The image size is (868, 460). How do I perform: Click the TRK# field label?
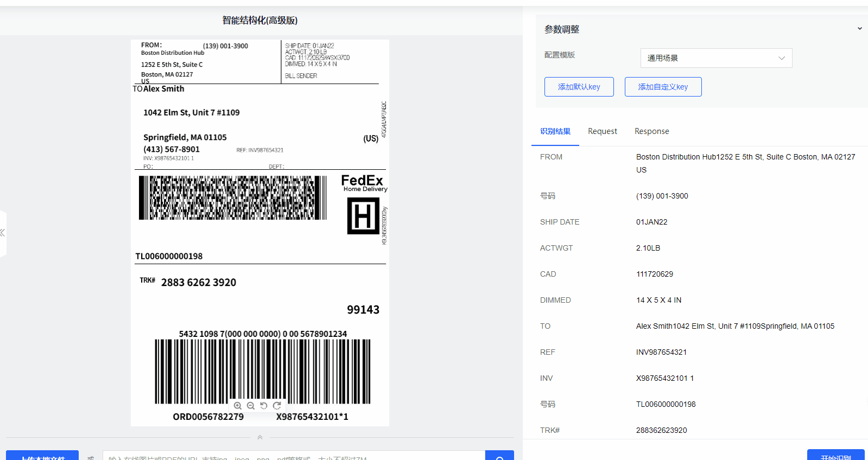click(x=550, y=430)
